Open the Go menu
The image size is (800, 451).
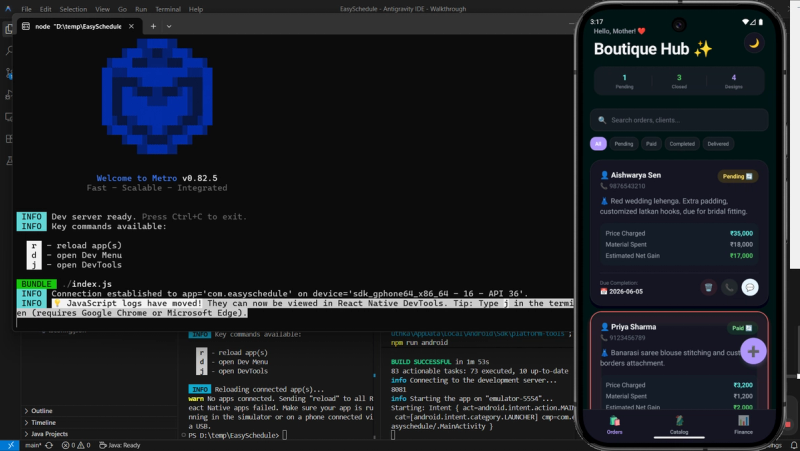point(122,9)
